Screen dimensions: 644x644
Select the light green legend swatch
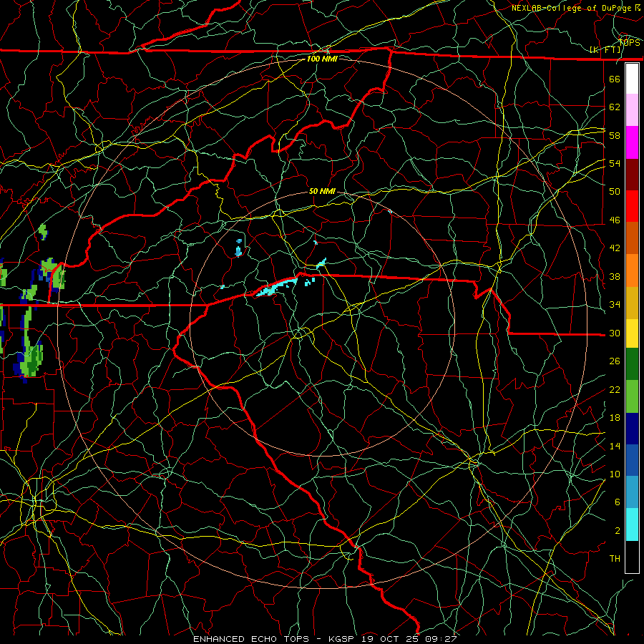coord(632,396)
